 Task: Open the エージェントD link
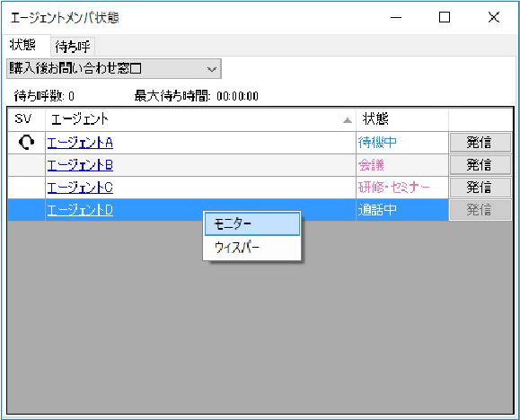click(80, 210)
